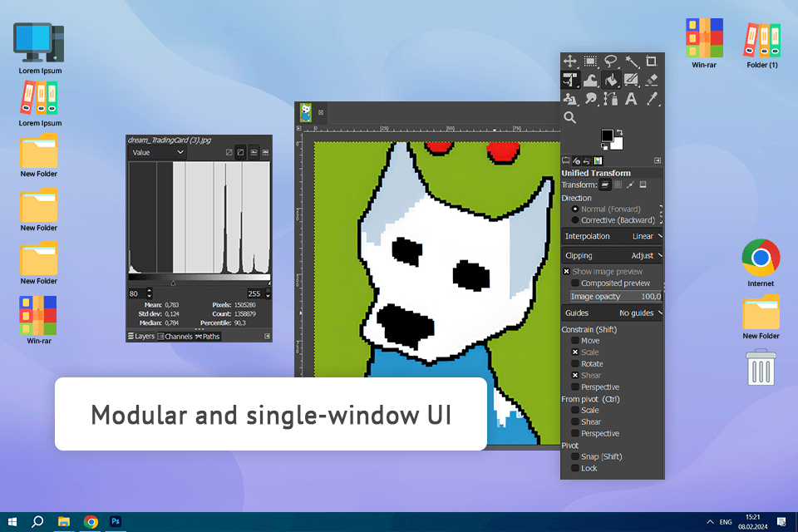Click the histogram lower range field 80

(136, 293)
